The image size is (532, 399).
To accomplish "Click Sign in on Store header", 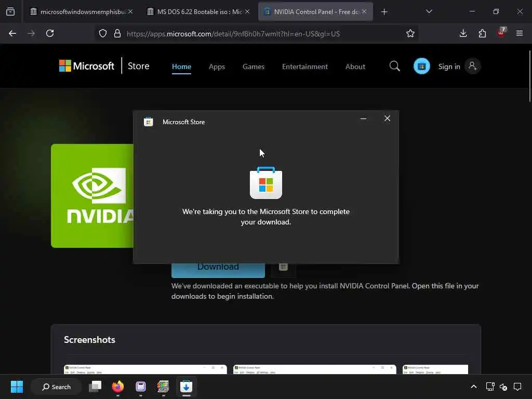I will click(x=449, y=66).
